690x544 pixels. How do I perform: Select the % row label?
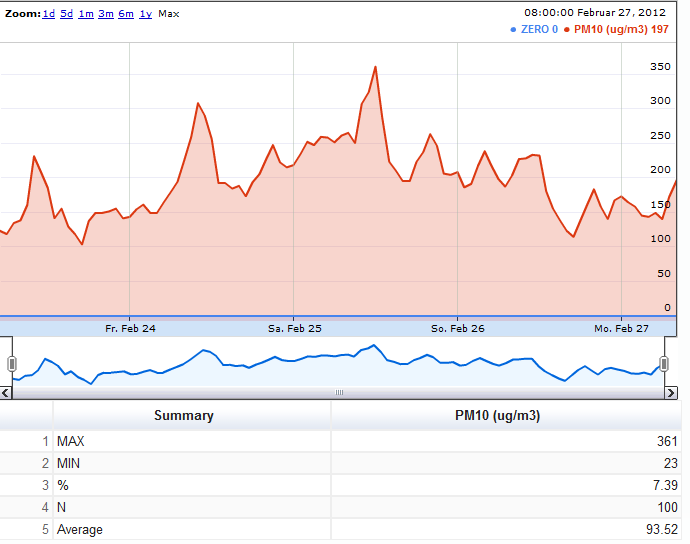coord(63,485)
